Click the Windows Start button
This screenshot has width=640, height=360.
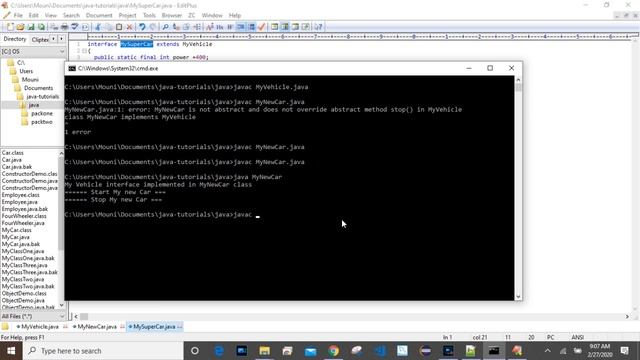point(11,351)
